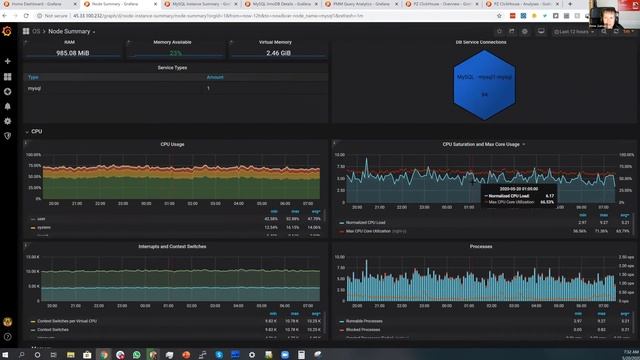Share the dashboard via share icon
Image resolution: width=640 pixels, height=360 pixels.
click(512, 31)
